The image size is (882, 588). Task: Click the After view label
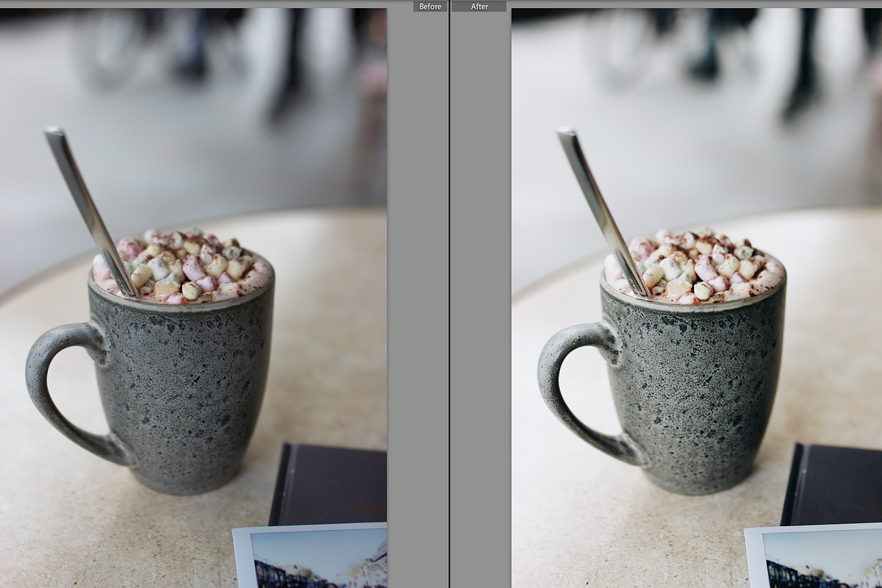(x=479, y=6)
